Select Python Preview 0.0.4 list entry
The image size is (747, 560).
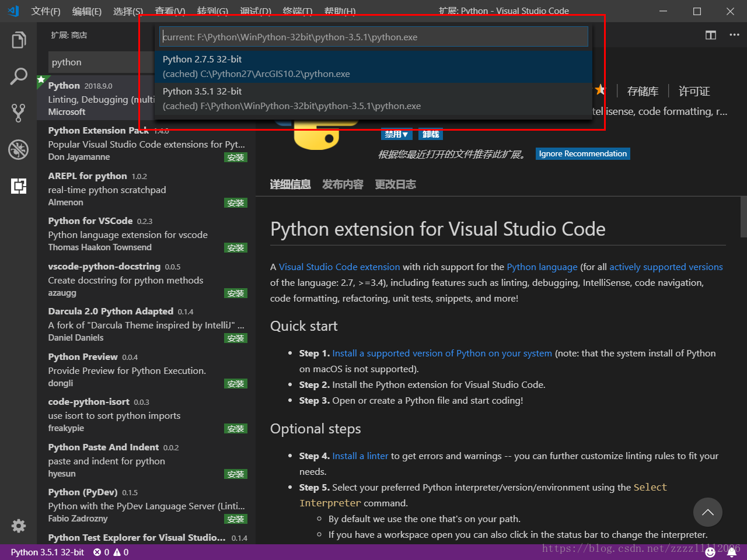146,370
